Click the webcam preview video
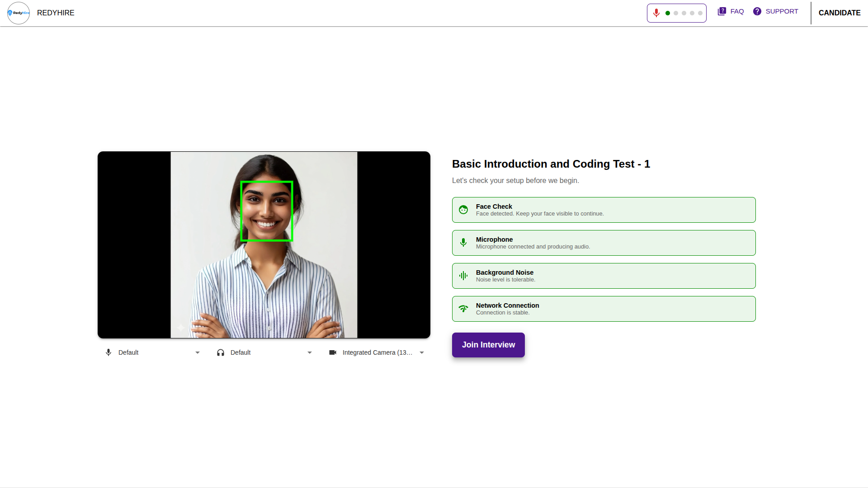Viewport: 868px width, 488px height. point(264,245)
